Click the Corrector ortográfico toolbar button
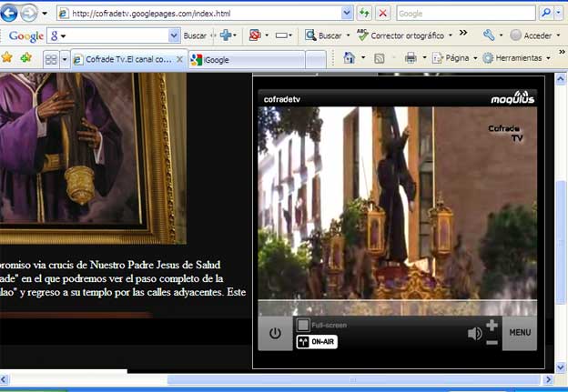The height and width of the screenshot is (392, 568). [405, 35]
